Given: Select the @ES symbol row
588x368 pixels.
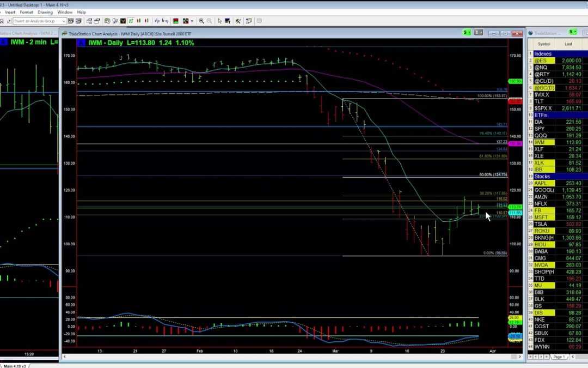Looking at the screenshot, I should (x=544, y=61).
